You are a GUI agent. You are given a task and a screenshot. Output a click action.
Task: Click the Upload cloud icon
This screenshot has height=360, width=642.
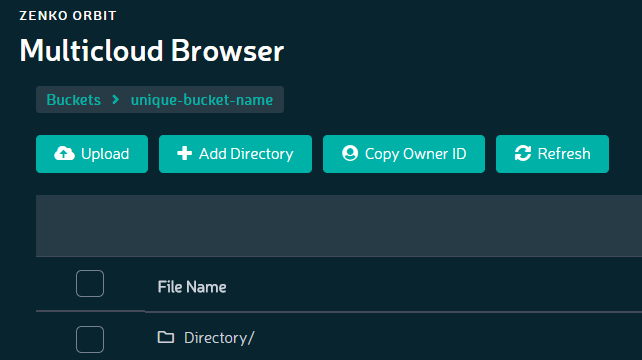click(x=64, y=154)
